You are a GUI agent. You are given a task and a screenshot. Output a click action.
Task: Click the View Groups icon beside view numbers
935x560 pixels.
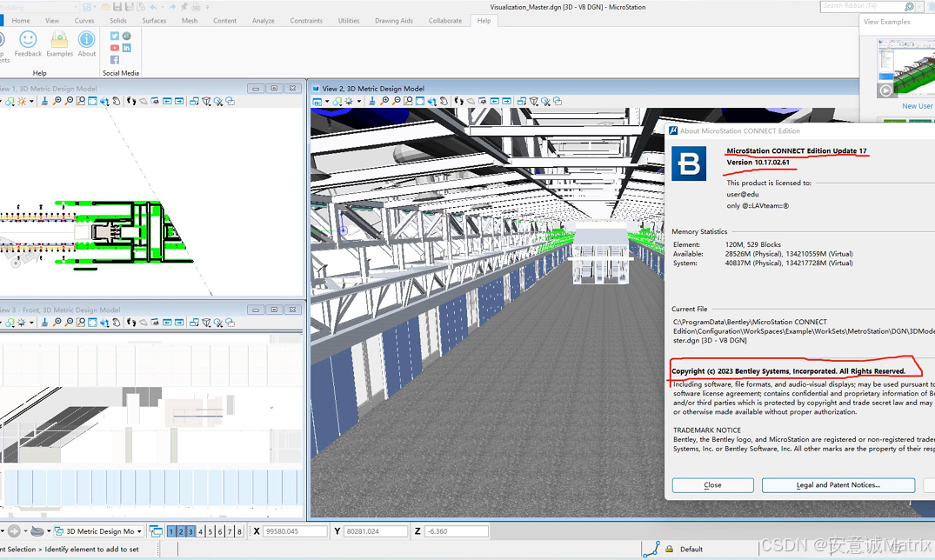(156, 530)
